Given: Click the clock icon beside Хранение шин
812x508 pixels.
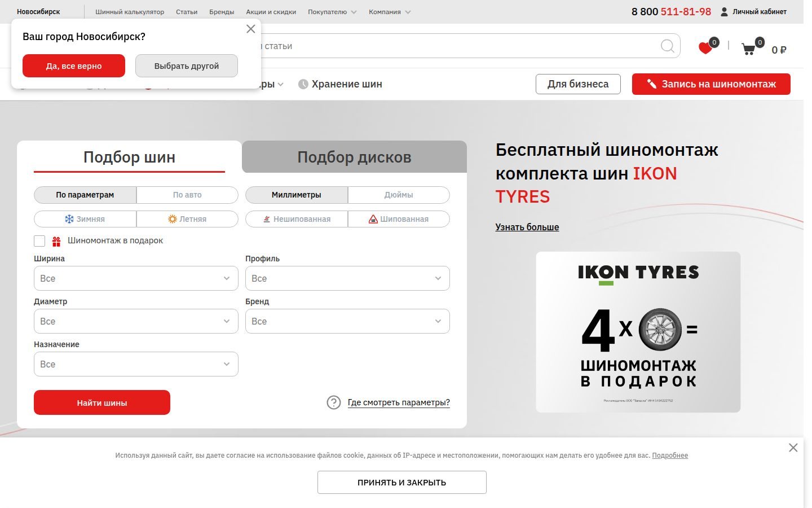Looking at the screenshot, I should [303, 84].
